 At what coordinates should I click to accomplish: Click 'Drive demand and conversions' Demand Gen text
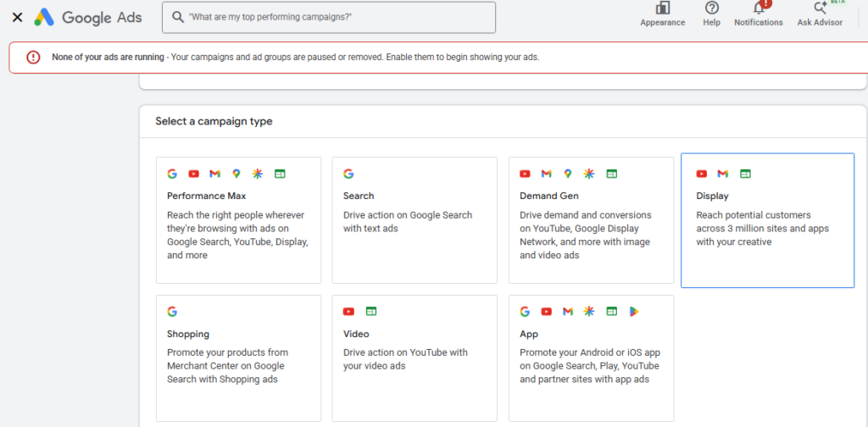[x=586, y=235]
